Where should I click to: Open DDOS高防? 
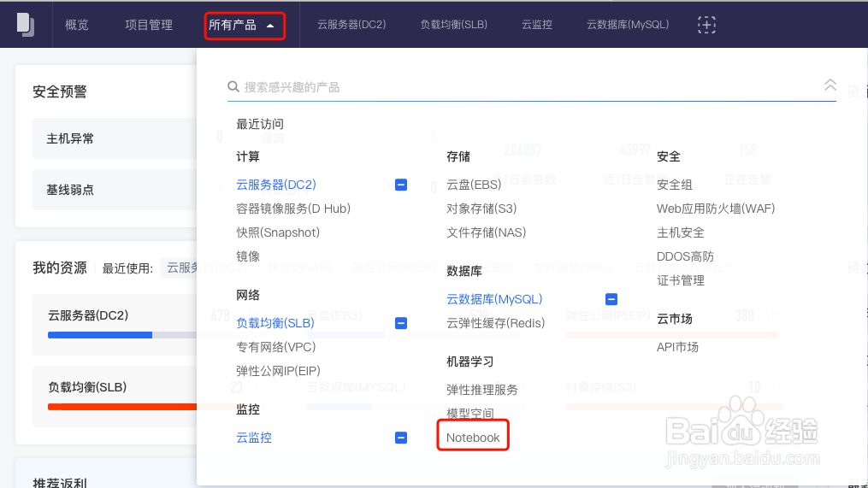685,256
